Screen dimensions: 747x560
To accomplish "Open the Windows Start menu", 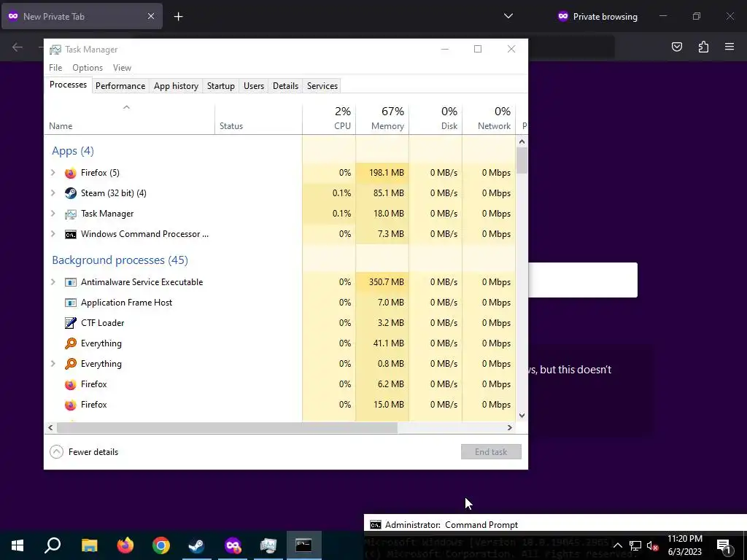I will tap(18, 545).
